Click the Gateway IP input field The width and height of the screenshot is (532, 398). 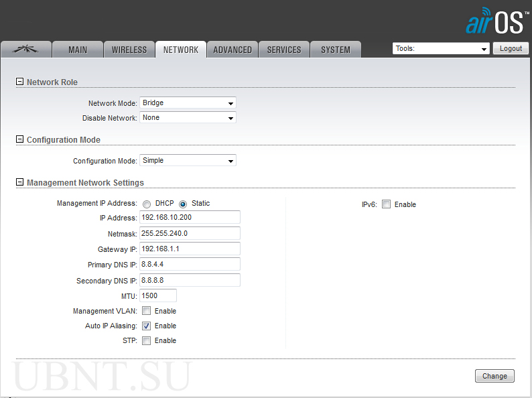tap(190, 249)
